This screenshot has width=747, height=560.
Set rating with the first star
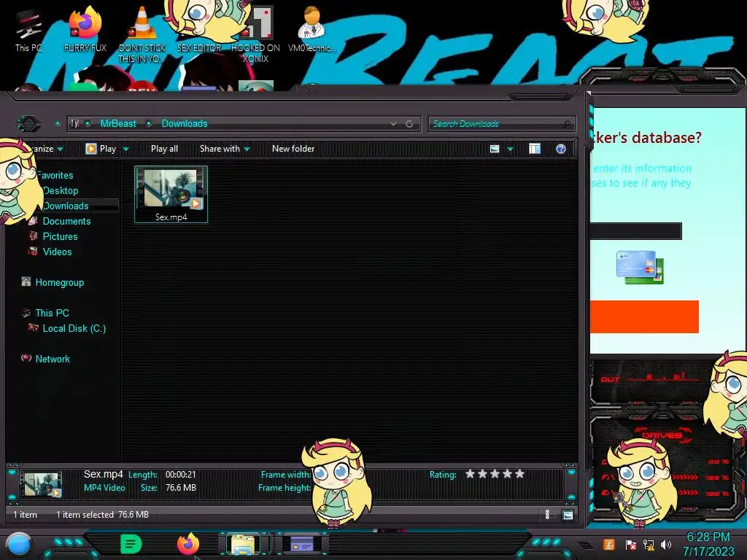(471, 474)
